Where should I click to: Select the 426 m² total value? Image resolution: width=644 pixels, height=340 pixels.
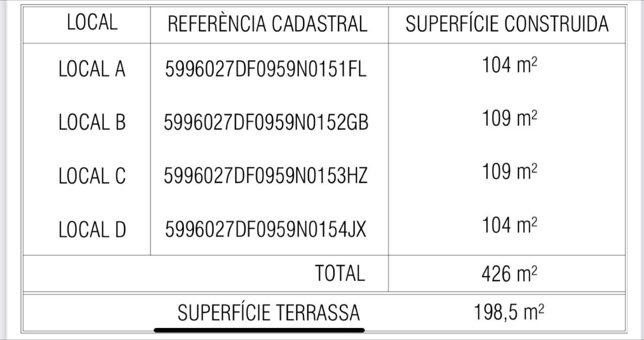coord(509,274)
